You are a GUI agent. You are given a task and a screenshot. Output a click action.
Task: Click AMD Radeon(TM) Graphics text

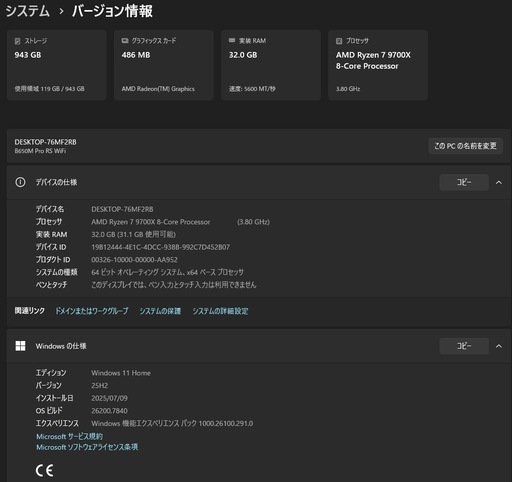click(x=158, y=89)
